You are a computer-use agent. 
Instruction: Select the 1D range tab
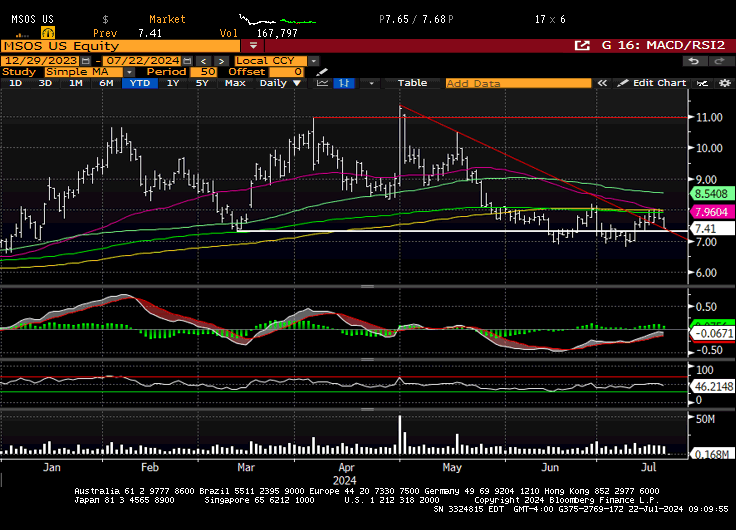[x=15, y=83]
